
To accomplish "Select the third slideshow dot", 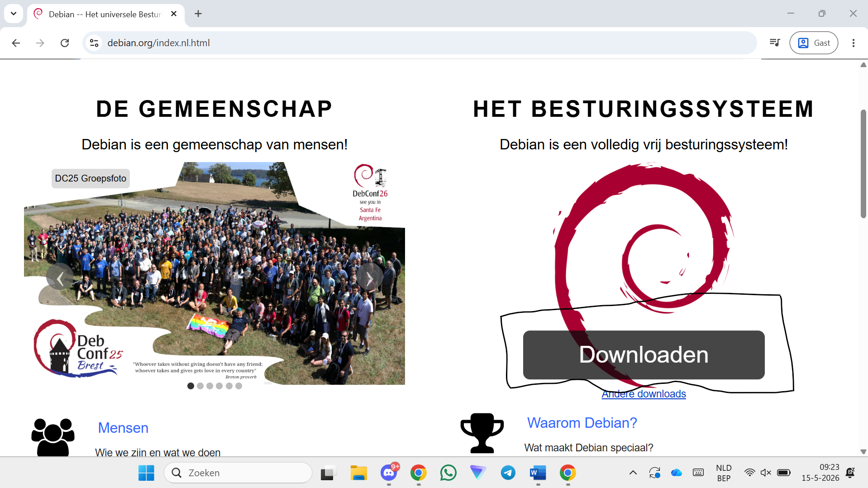I will click(x=210, y=386).
